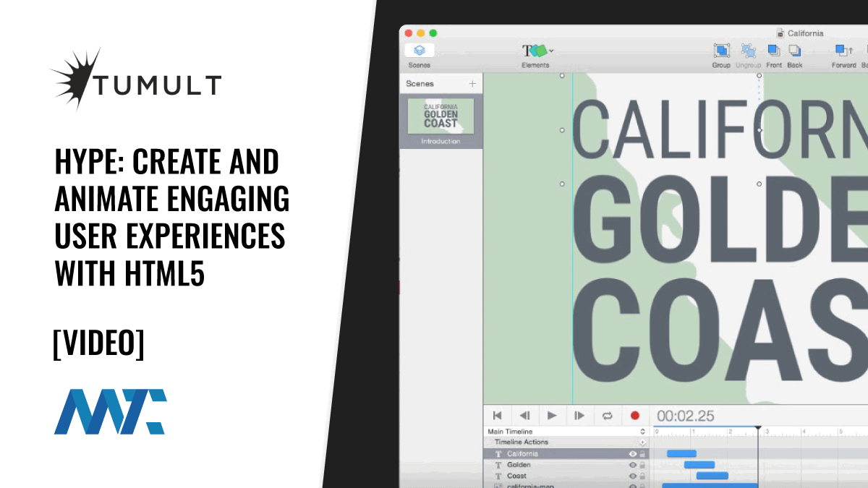Click the text type icon of Coast layer

498,476
